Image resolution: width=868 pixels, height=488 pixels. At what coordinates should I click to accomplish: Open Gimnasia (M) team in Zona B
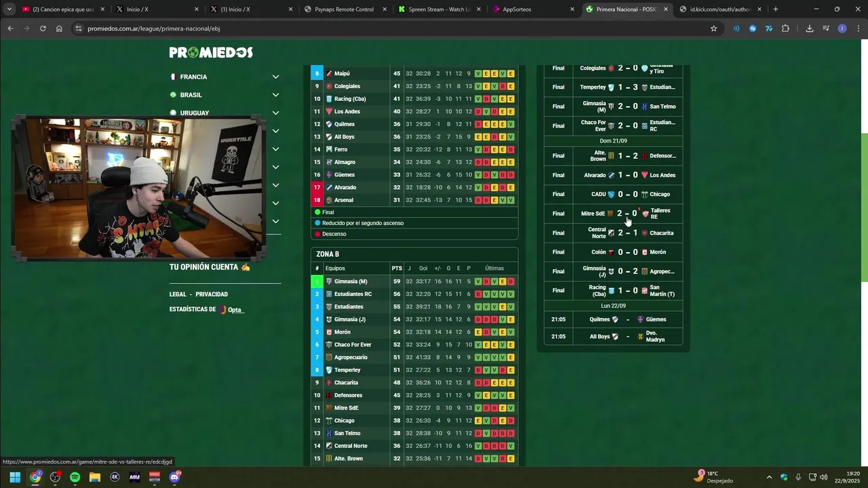351,281
